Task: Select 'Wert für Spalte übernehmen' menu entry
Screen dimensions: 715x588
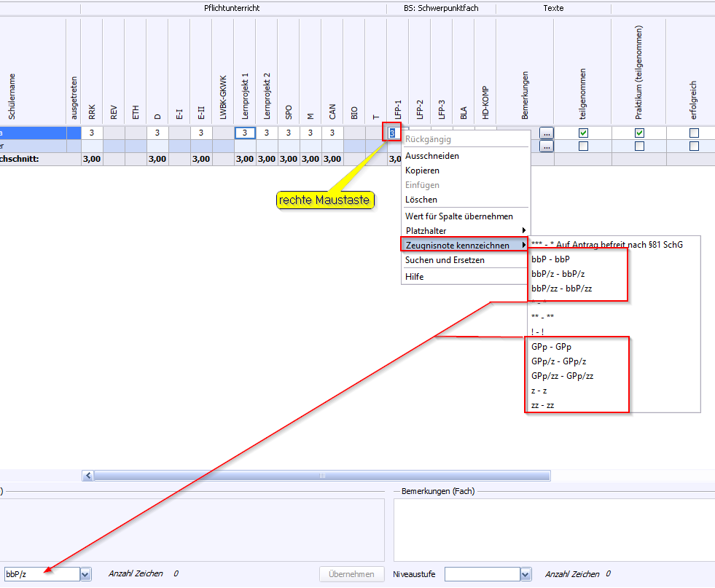Action: [x=458, y=216]
